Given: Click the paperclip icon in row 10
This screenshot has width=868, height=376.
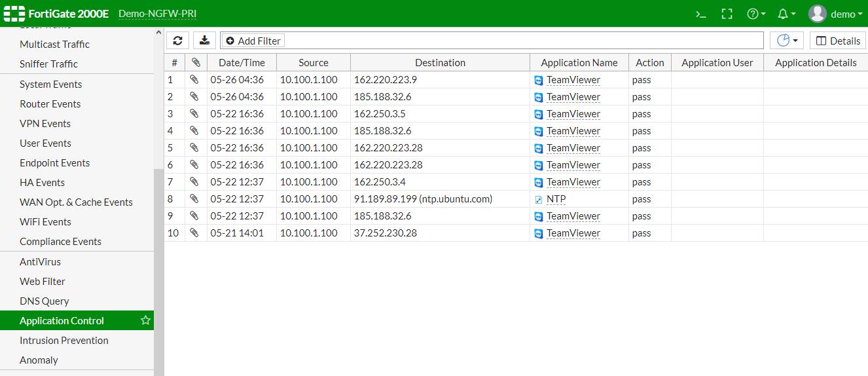Looking at the screenshot, I should [194, 233].
